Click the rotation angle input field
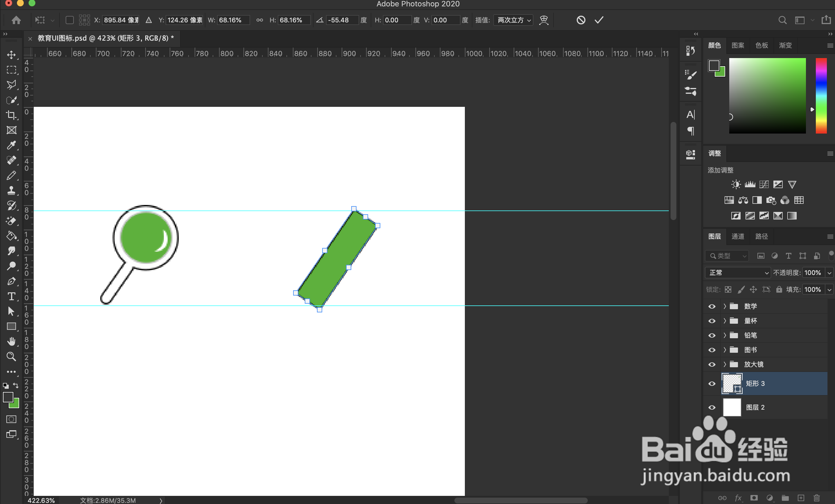This screenshot has width=835, height=504. [342, 20]
